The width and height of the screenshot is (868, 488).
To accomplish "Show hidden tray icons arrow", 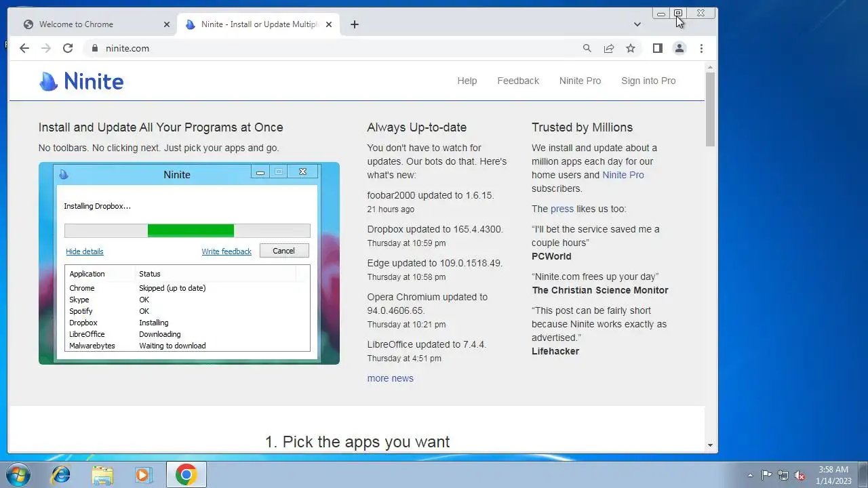I will coord(750,475).
